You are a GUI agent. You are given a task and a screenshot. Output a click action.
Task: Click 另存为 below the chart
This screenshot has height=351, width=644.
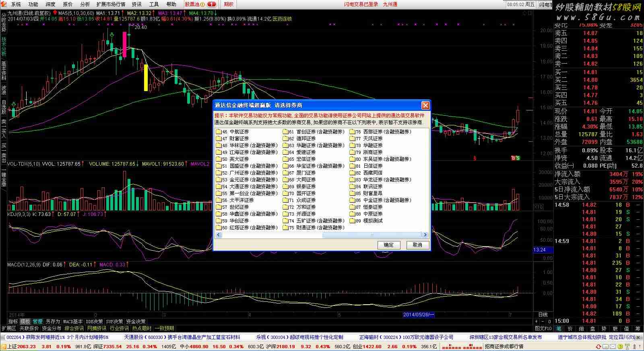[53, 322]
